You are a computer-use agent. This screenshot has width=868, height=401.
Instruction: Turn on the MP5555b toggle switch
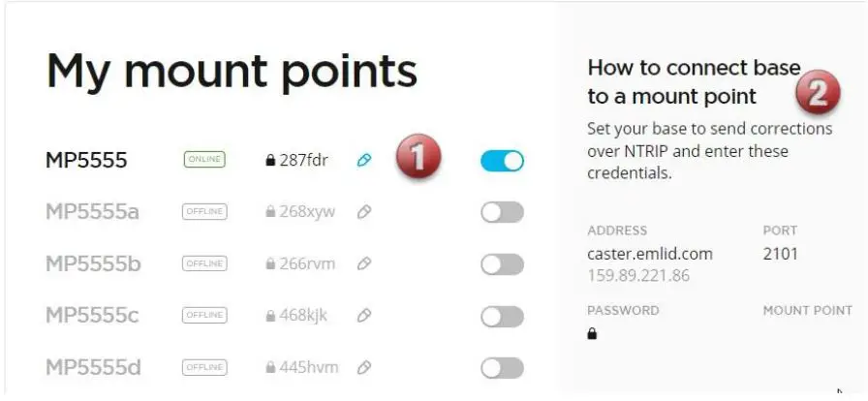(502, 264)
